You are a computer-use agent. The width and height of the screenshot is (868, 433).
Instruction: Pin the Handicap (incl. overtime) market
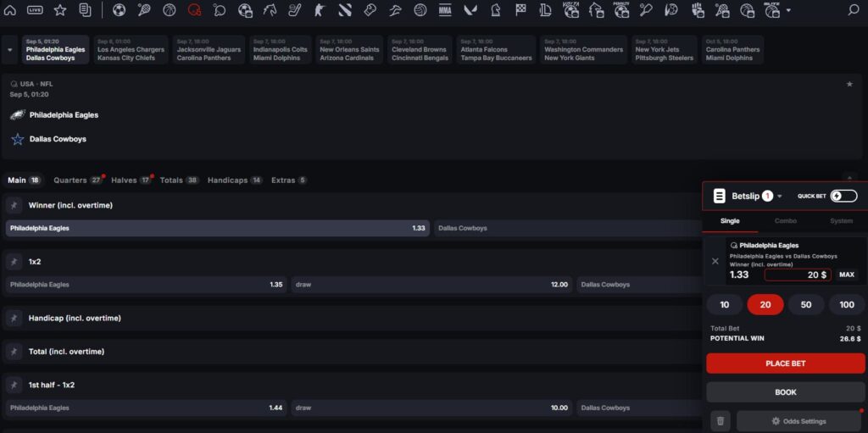(14, 318)
